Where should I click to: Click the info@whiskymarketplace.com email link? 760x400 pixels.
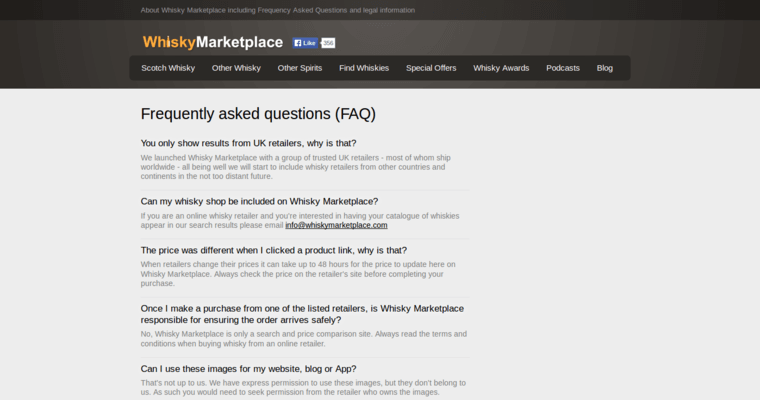pyautogui.click(x=336, y=225)
